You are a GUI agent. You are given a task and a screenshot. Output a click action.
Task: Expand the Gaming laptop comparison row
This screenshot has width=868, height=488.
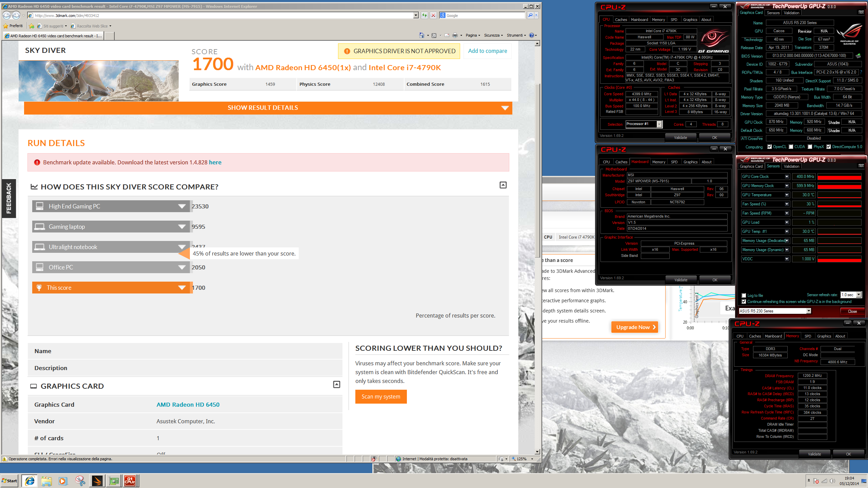[182, 227]
